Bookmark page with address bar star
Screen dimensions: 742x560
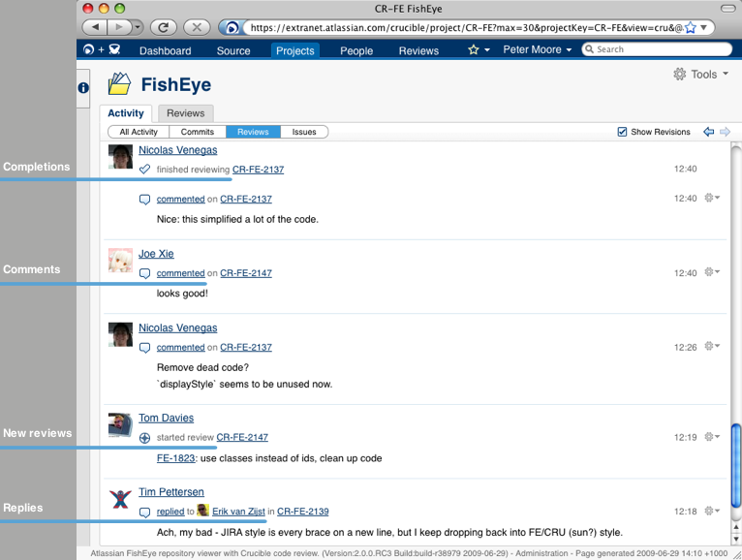click(691, 28)
